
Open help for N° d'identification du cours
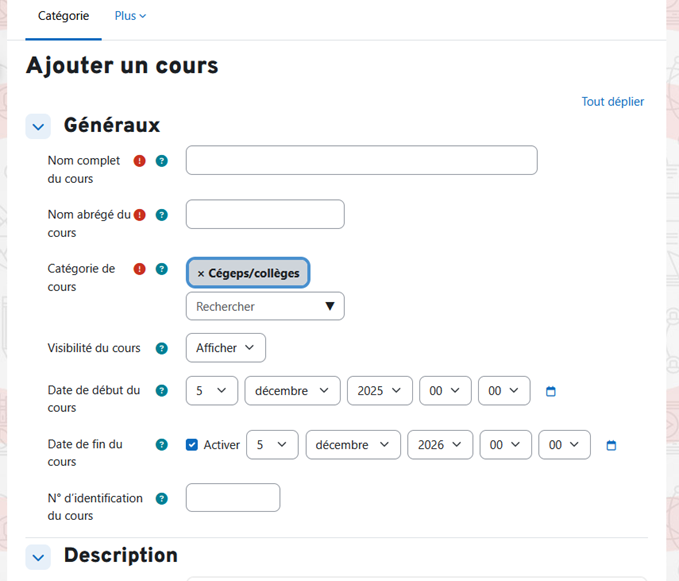pos(162,499)
